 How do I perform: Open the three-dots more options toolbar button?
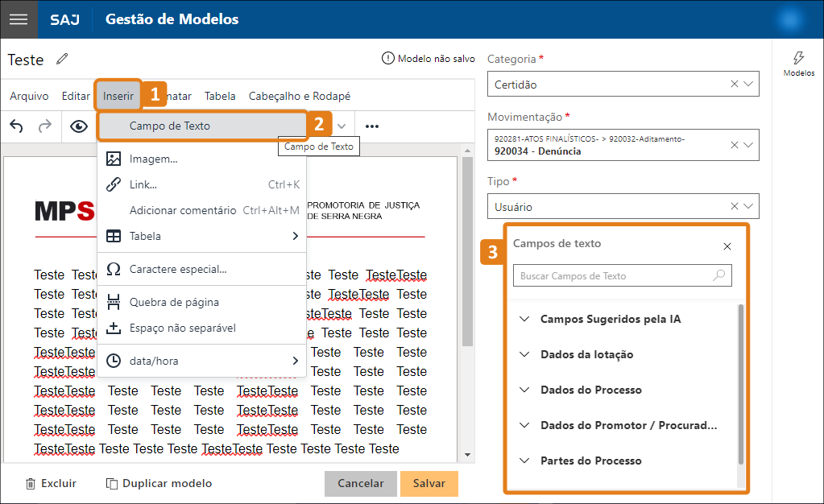coord(371,126)
